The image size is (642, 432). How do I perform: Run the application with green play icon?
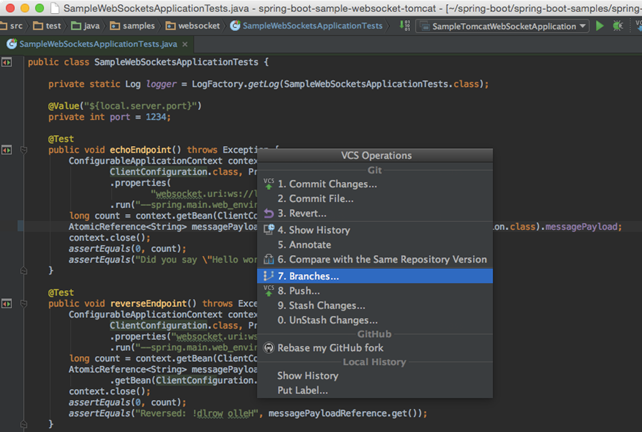coord(599,26)
